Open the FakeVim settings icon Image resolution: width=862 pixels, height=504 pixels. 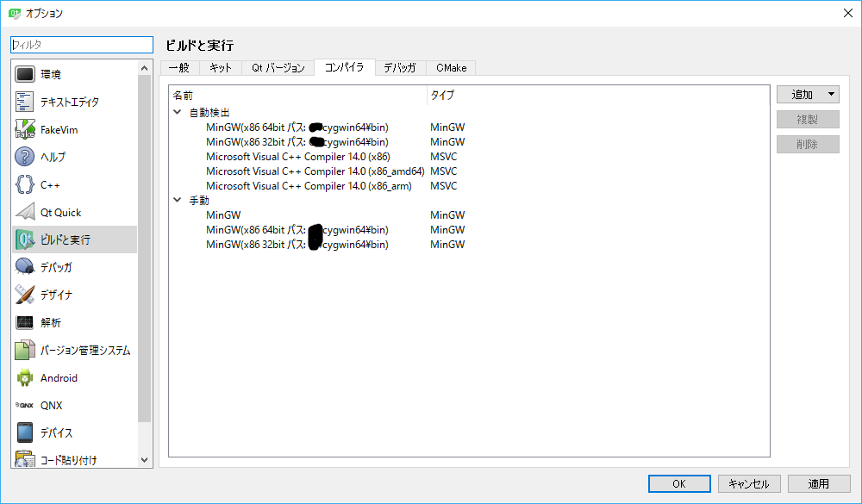25,130
